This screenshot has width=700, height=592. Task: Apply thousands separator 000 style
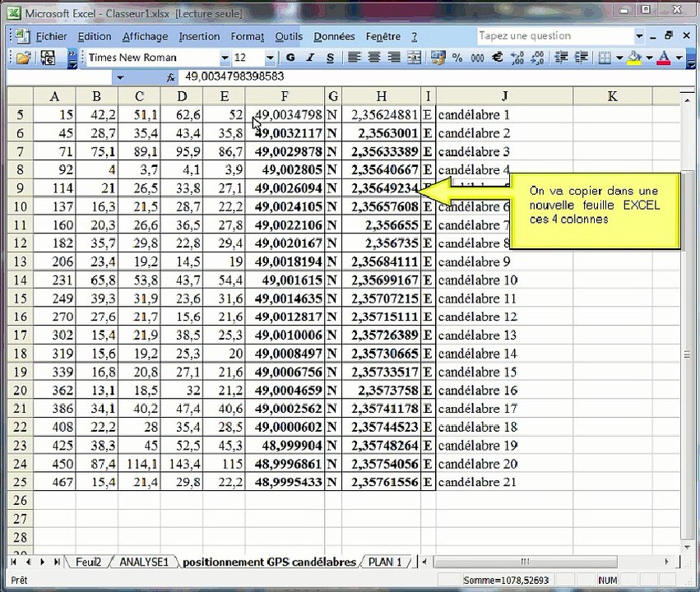(477, 58)
